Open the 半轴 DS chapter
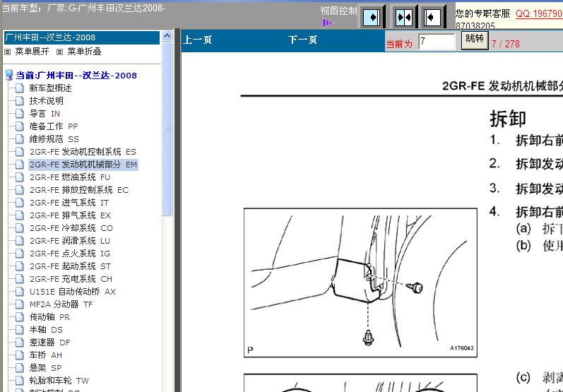 point(46,330)
